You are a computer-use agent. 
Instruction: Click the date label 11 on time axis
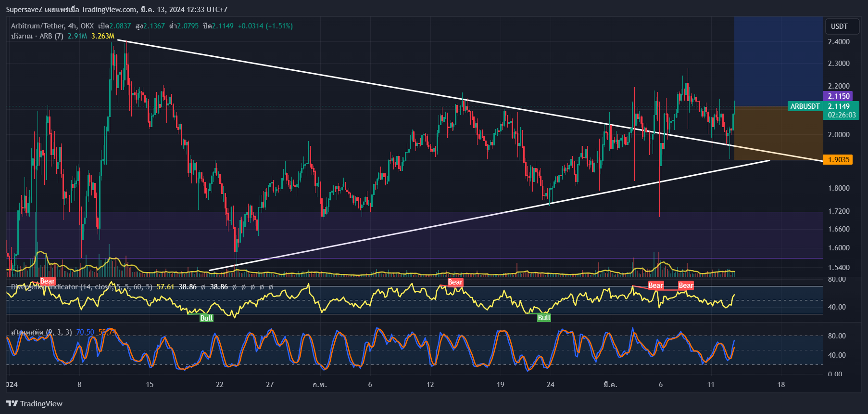point(711,385)
